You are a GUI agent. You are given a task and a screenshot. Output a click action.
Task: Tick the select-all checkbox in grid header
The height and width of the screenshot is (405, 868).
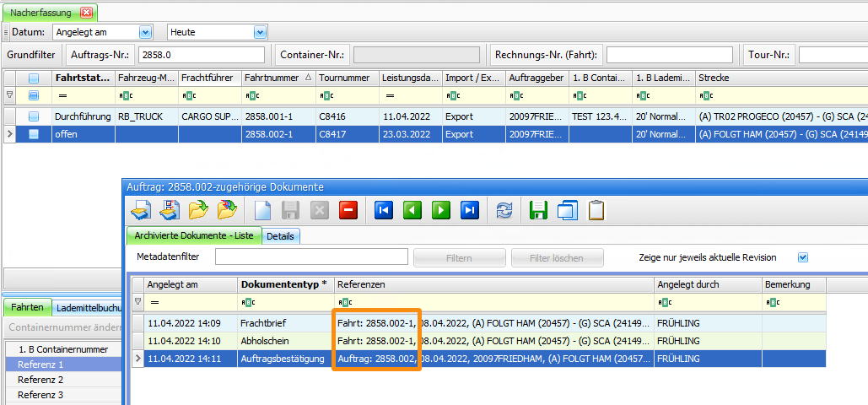pyautogui.click(x=34, y=78)
